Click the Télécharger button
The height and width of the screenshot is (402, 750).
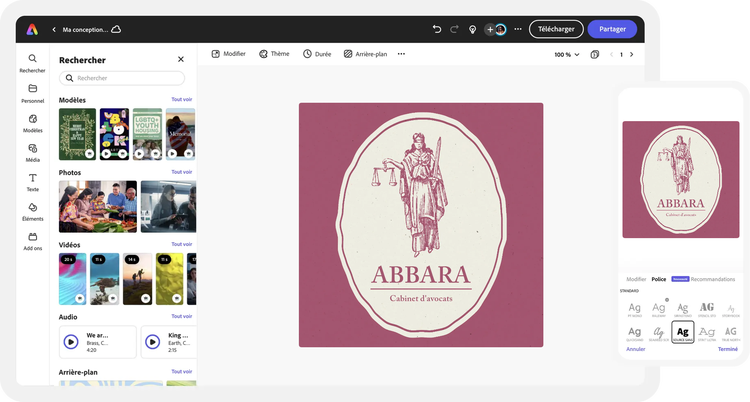coord(556,29)
